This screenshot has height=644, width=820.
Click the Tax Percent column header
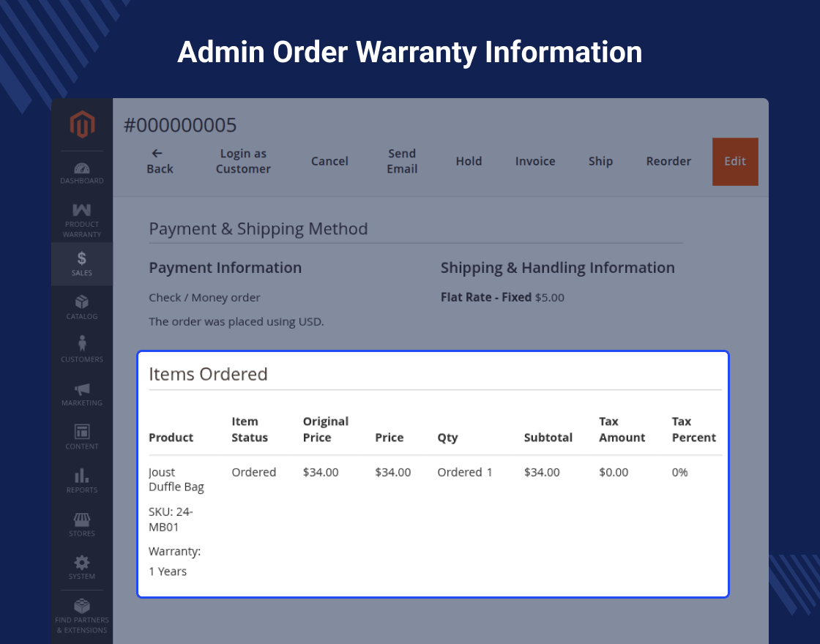pyautogui.click(x=693, y=429)
